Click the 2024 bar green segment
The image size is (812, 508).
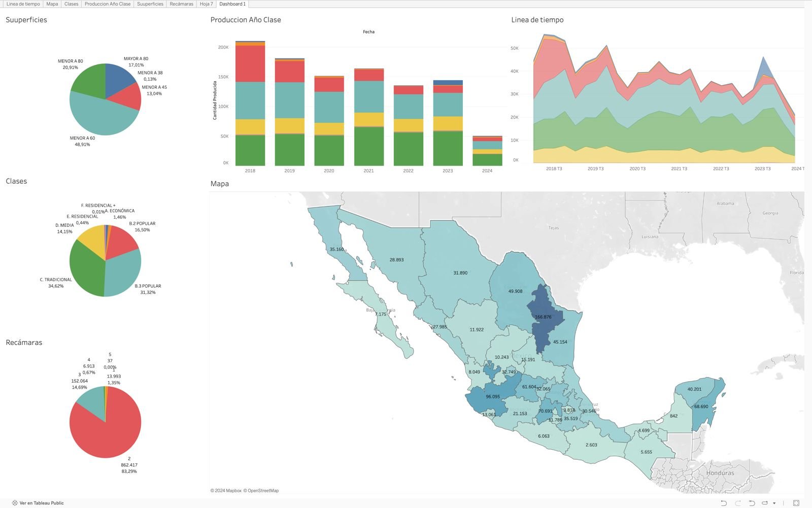tap(487, 160)
